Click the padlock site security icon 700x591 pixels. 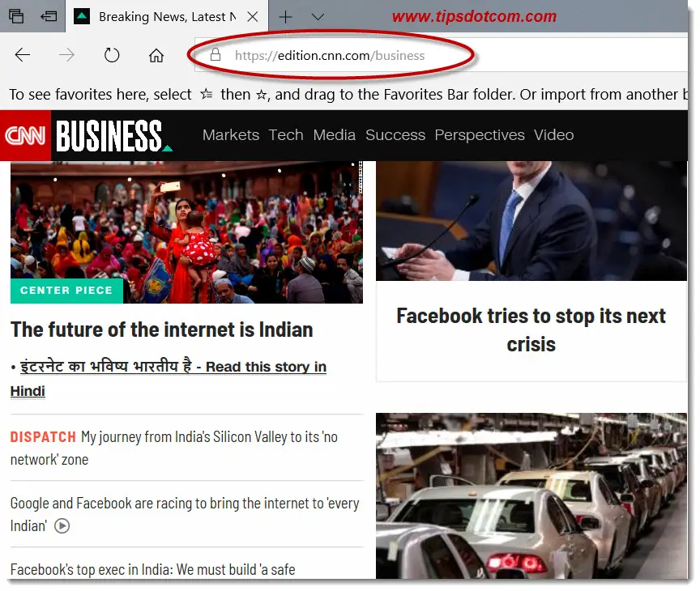216,55
